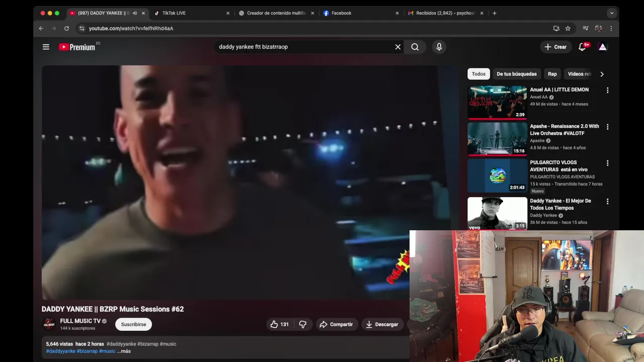
Task: Open Daddy Yankee El Mejor thumbnail
Action: pos(497,213)
